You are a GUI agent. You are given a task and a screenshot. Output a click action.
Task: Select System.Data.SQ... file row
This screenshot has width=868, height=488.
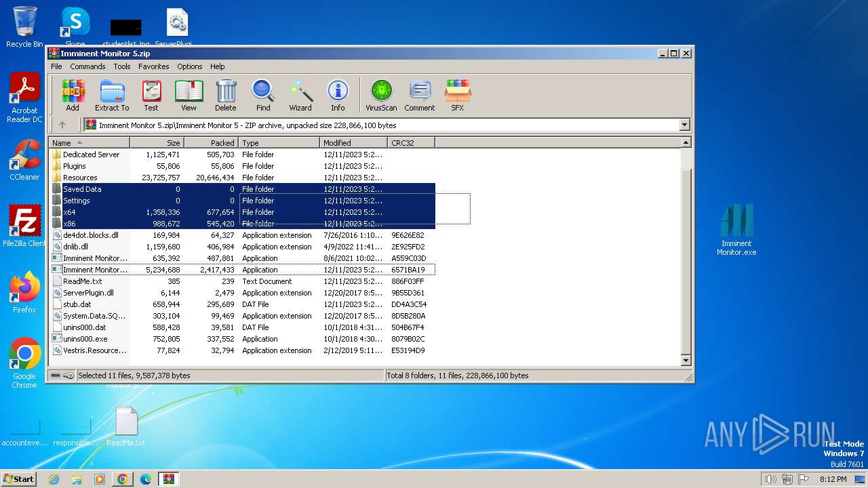[x=242, y=316]
